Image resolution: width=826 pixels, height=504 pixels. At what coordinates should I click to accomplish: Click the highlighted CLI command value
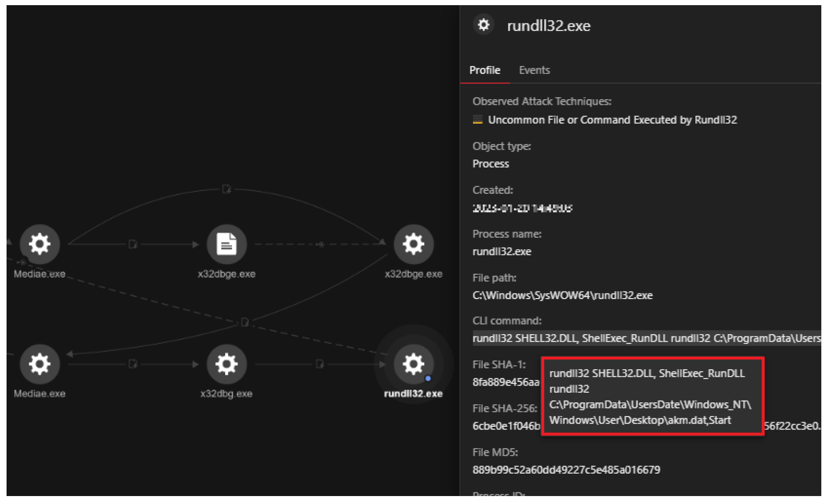[646, 338]
